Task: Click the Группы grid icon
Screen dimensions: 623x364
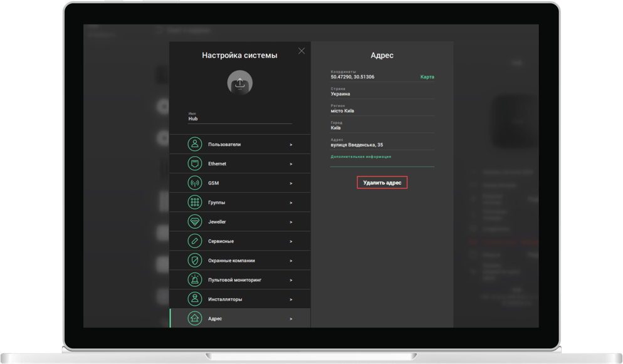Action: (195, 202)
